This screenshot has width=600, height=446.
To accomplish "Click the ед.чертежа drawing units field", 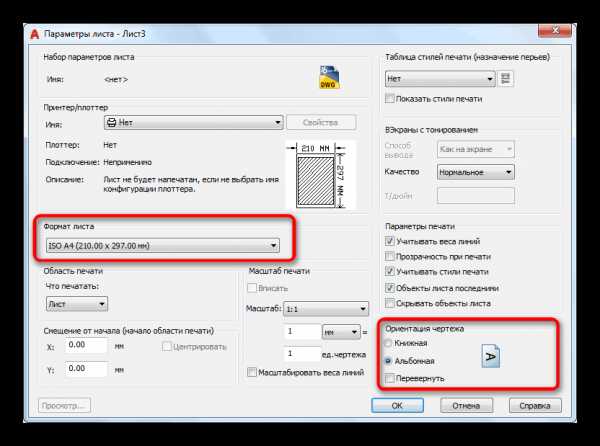I will coord(302,354).
